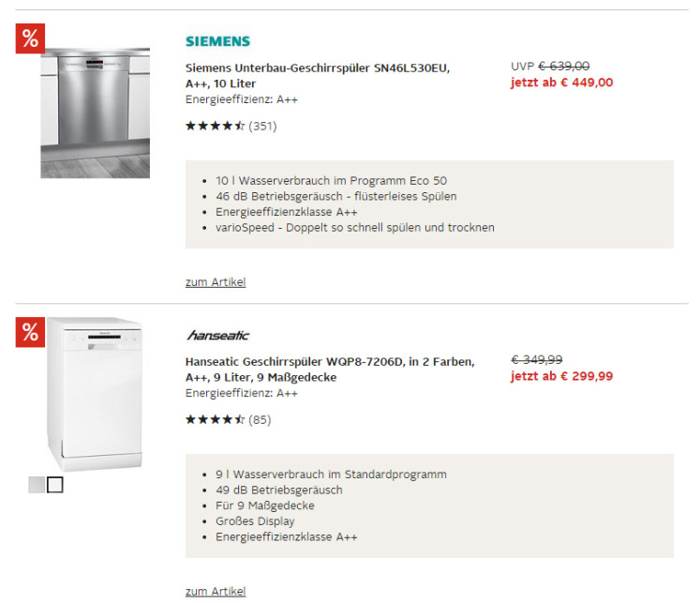Click the struck-through € 349,99 price
Viewport: 700px width, 603px height.
pos(537,359)
